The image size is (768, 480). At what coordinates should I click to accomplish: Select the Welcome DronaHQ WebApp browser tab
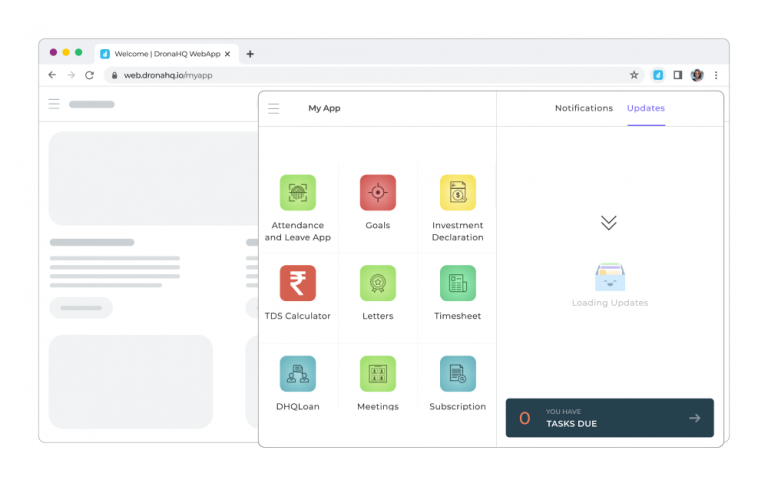click(167, 54)
